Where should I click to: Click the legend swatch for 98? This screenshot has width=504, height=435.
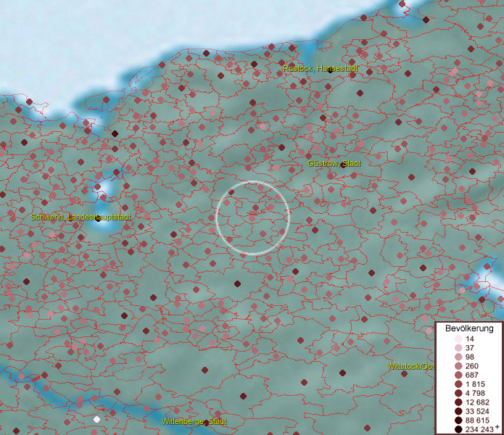(458, 357)
